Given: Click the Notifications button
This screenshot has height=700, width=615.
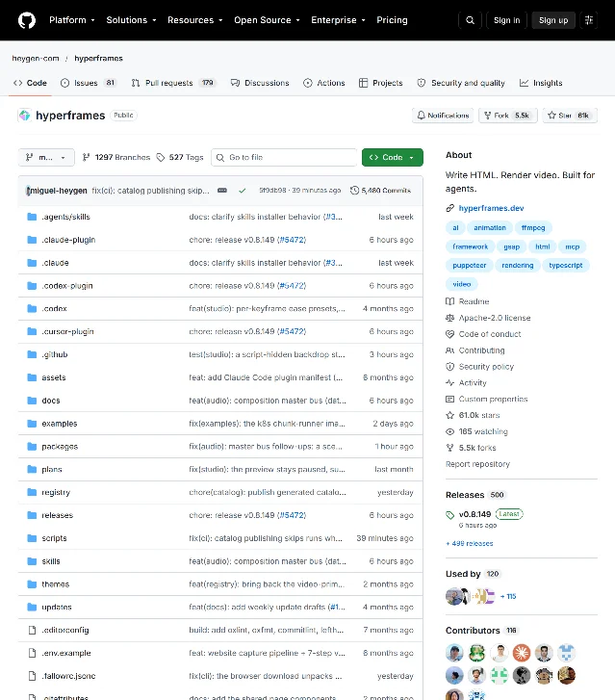Looking at the screenshot, I should tap(443, 116).
